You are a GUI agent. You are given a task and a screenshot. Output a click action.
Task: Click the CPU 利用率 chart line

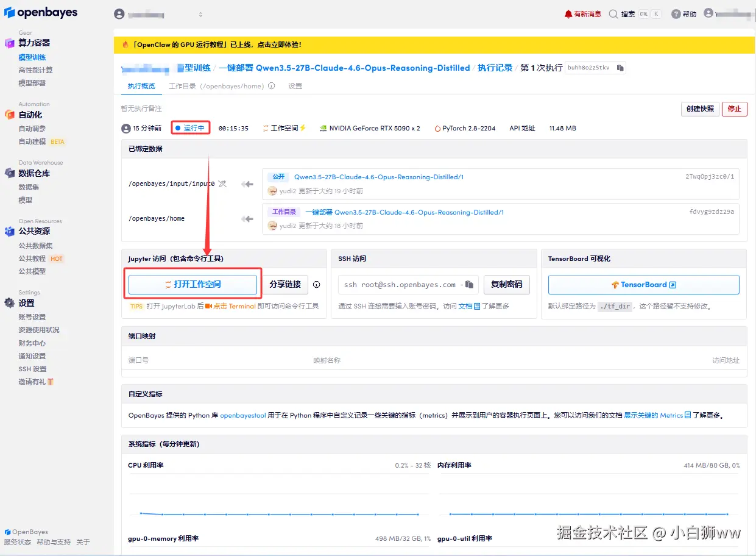[x=279, y=514]
